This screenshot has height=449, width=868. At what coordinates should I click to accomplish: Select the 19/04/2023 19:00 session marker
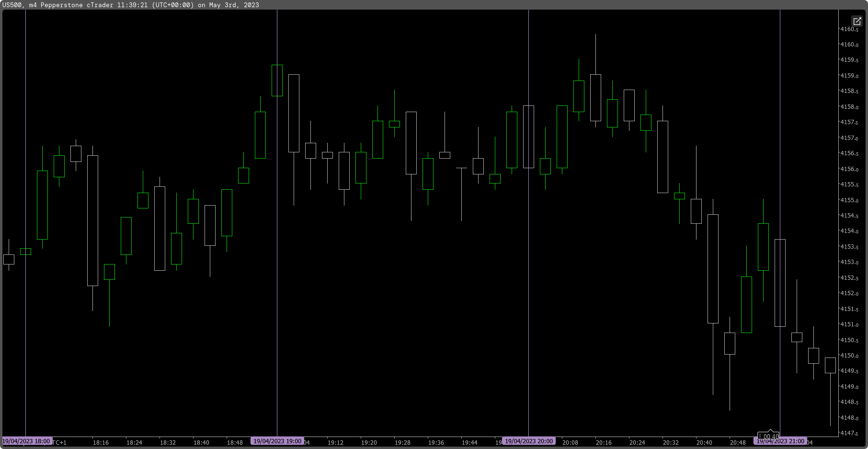point(277,440)
